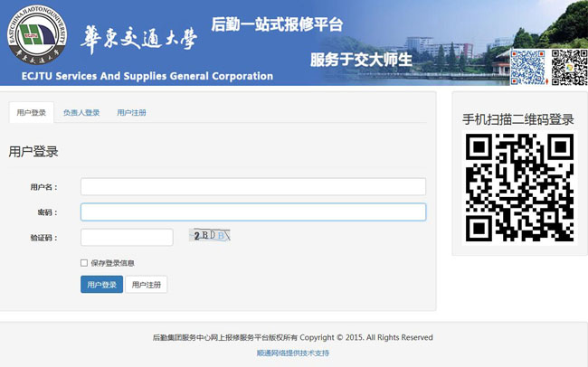This screenshot has height=367, width=588.
Task: Enable 保存登录信息 checkbox
Action: (84, 263)
